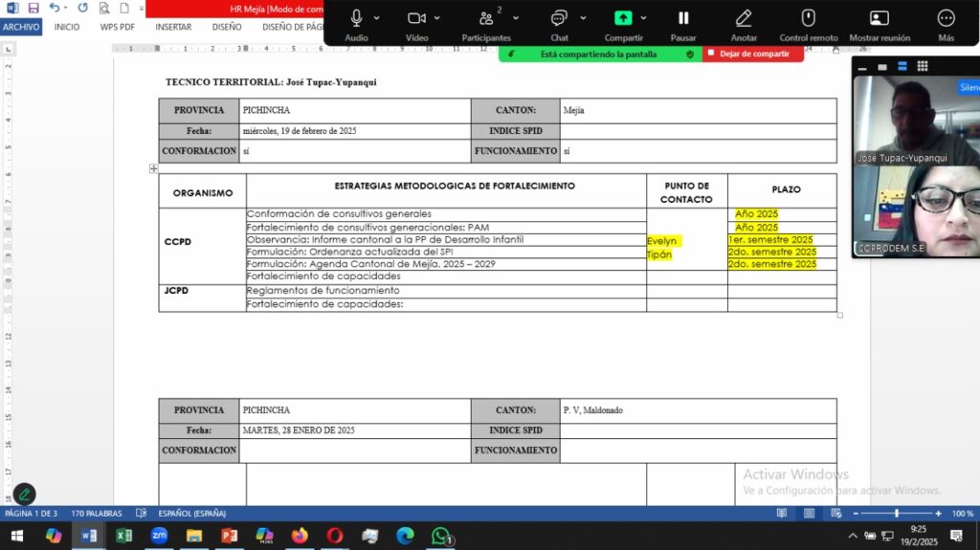Switch video panel to grid view
The height and width of the screenshot is (550, 980).
923,66
